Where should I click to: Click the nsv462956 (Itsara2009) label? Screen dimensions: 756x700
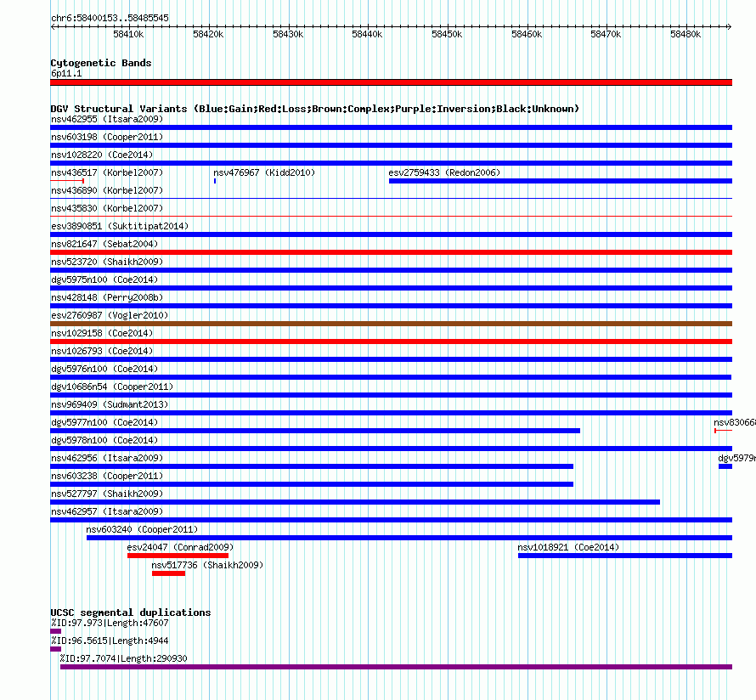(107, 458)
